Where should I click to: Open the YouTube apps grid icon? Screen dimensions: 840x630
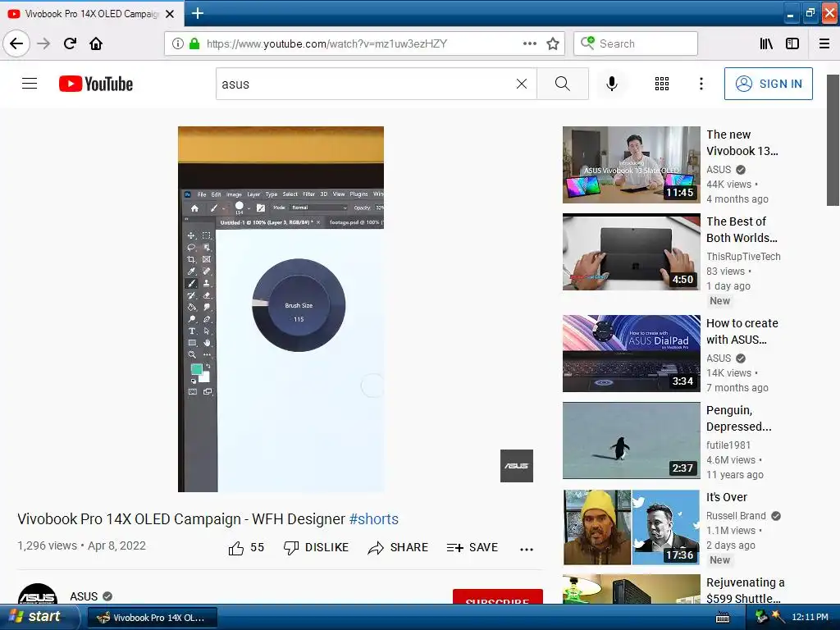662,84
